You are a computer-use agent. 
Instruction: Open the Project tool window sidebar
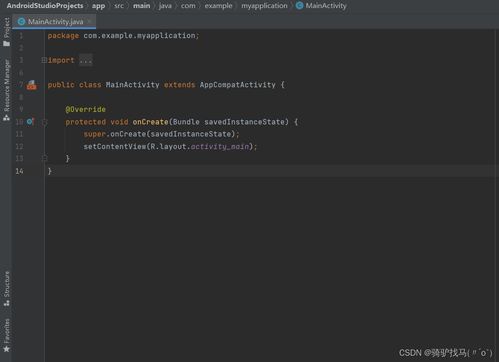point(6,32)
